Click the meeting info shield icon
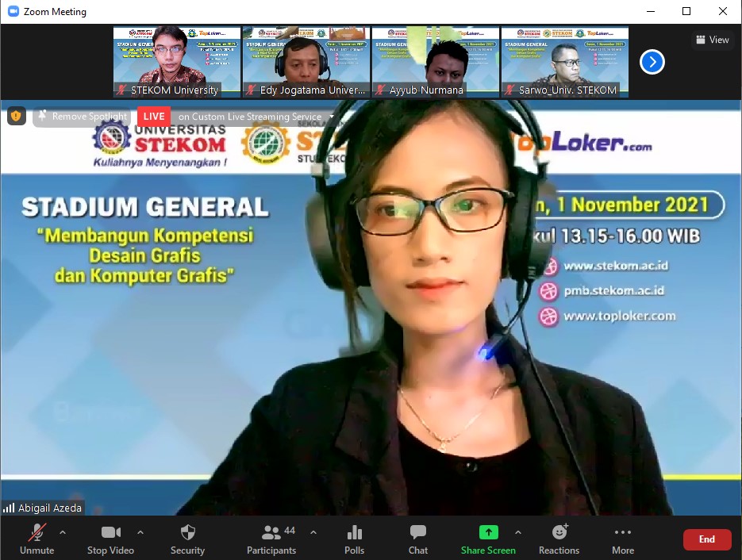 tap(16, 116)
